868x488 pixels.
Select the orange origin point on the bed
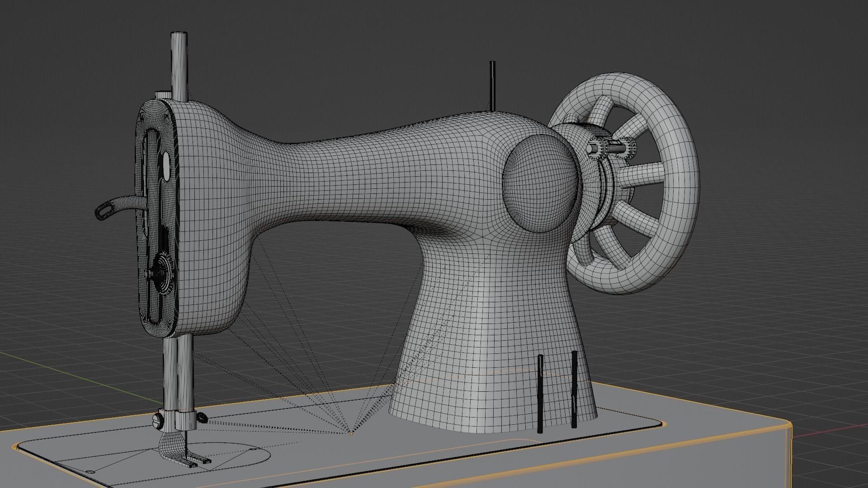pos(351,434)
